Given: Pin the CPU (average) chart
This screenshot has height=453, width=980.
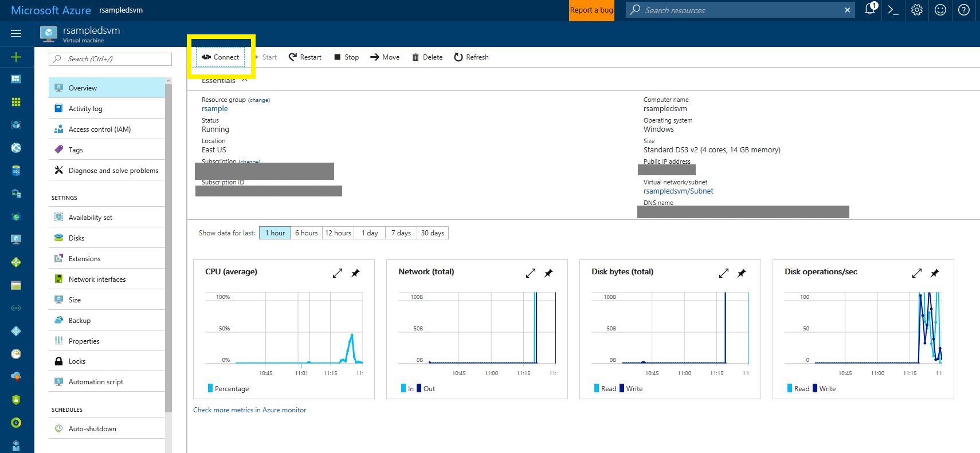Looking at the screenshot, I should [355, 273].
